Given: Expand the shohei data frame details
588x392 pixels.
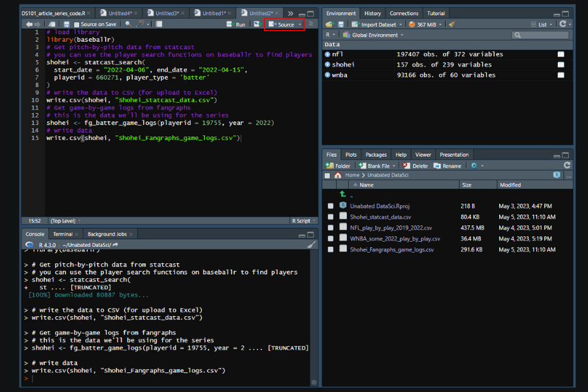Looking at the screenshot, I should point(327,65).
